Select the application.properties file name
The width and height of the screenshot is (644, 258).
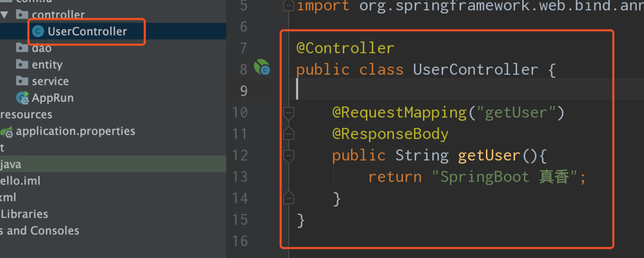[x=75, y=131]
